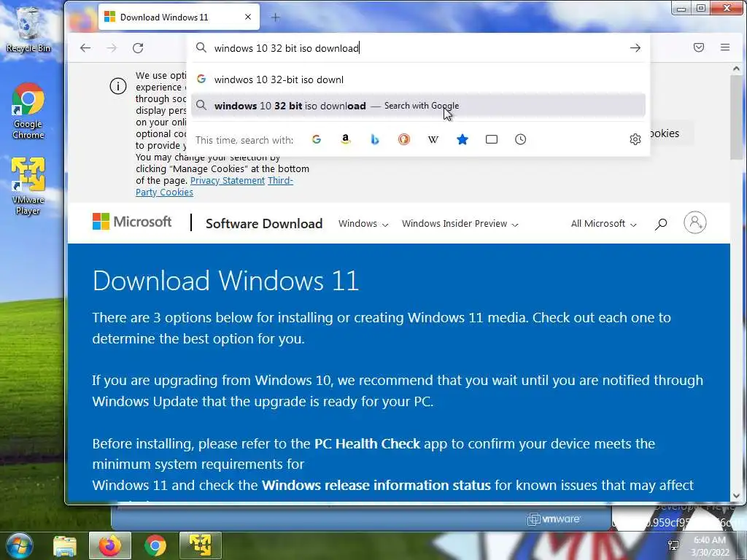Search this time with DuckDuckGo icon
747x560 pixels.
click(x=404, y=139)
